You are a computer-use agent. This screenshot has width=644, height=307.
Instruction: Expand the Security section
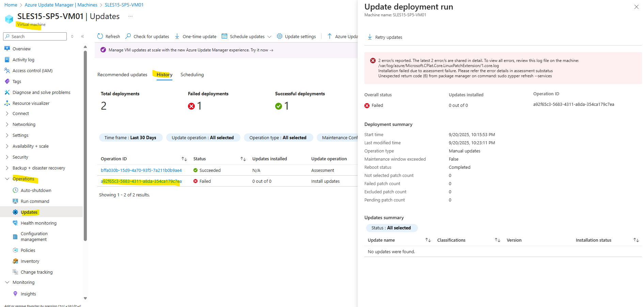tap(20, 157)
